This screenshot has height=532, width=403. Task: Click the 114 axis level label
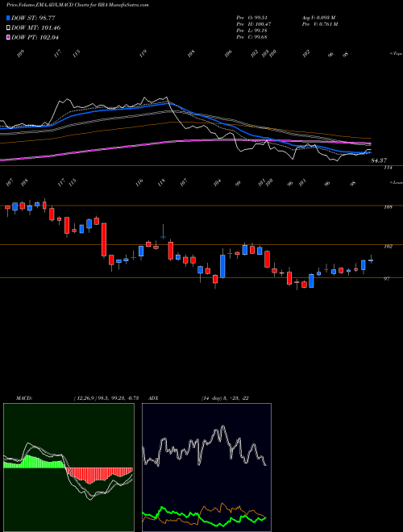pyautogui.click(x=388, y=168)
